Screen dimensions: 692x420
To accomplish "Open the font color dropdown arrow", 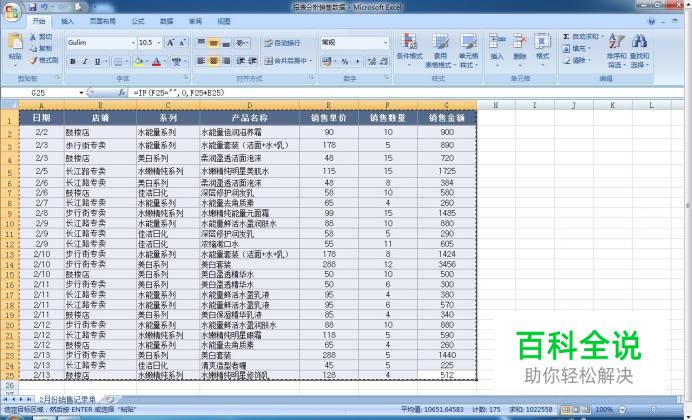I will tap(165, 62).
